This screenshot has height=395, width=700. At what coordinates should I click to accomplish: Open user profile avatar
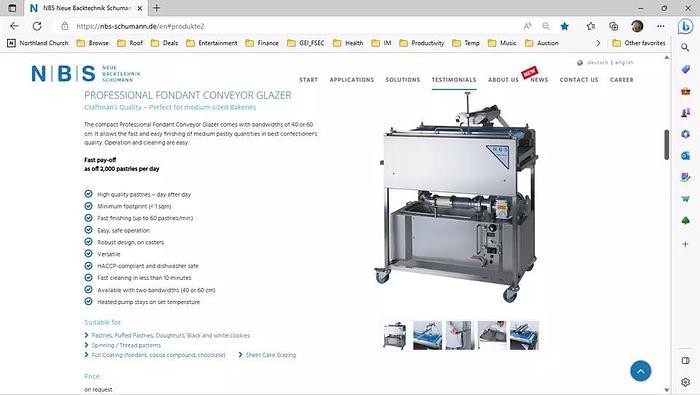coord(637,26)
